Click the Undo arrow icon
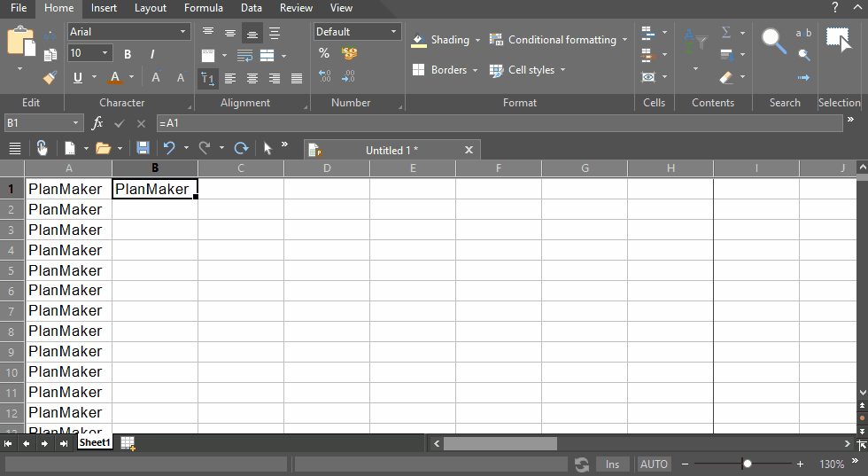 169,148
